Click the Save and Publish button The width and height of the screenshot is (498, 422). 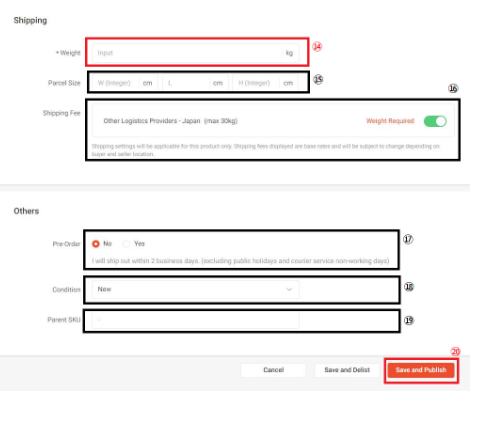point(421,370)
